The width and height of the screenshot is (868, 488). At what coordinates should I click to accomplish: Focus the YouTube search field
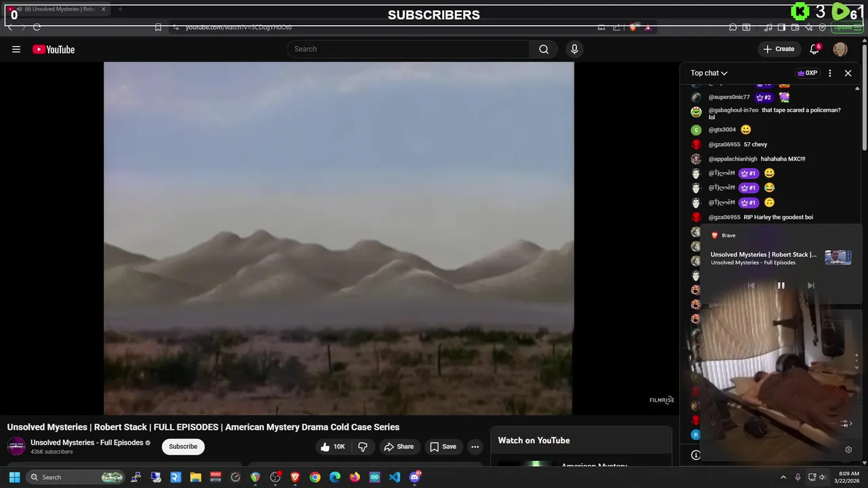click(x=409, y=49)
